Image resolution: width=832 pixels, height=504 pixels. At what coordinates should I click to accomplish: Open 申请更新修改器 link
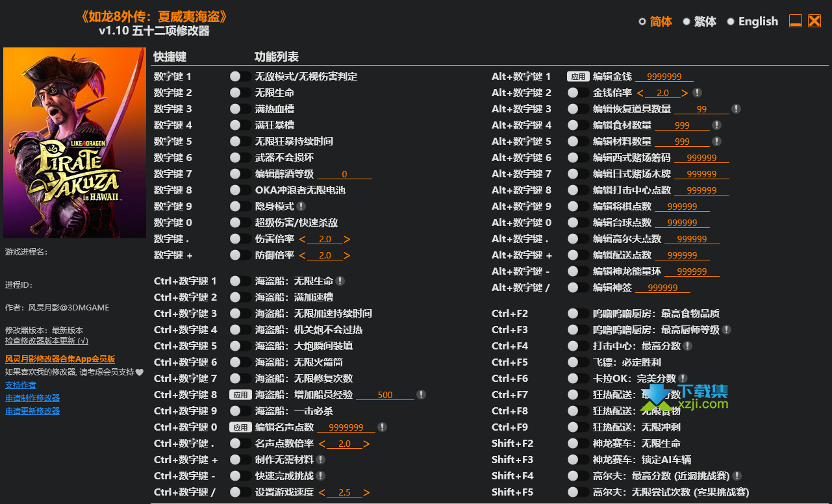(32, 411)
